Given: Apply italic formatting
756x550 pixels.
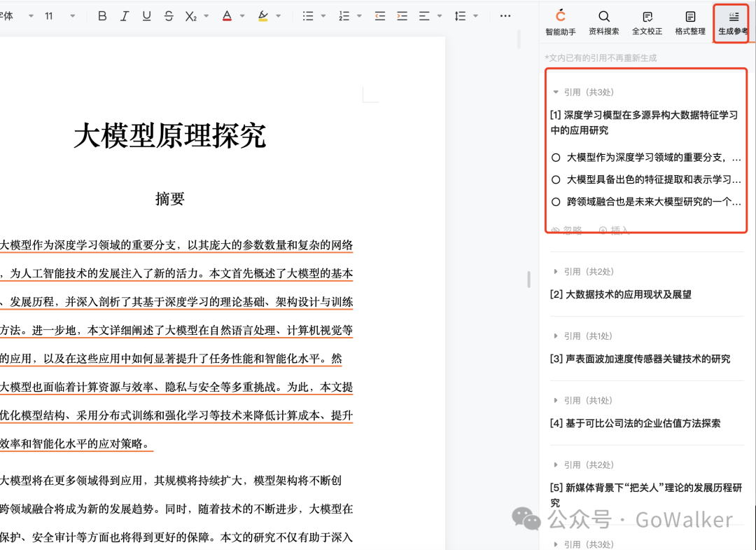Looking at the screenshot, I should point(125,16).
